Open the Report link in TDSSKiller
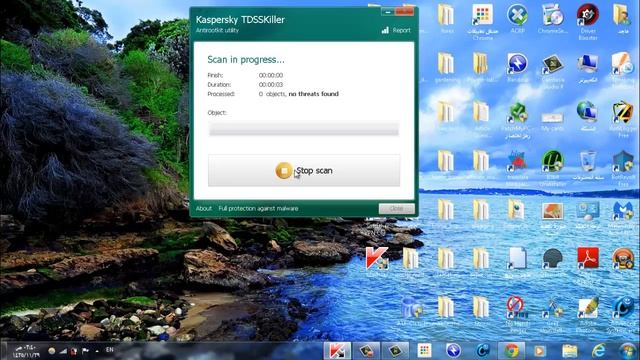Viewport: 640px width, 360px height. tap(401, 30)
